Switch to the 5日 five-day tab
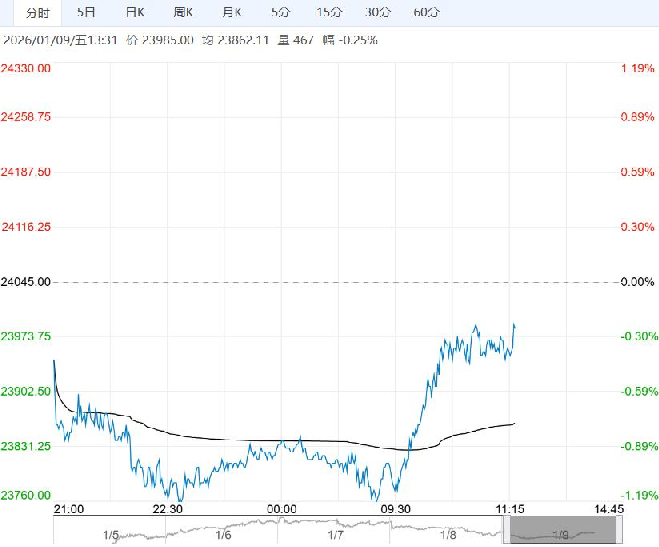Viewport: 659px width, 547px height. tap(87, 13)
